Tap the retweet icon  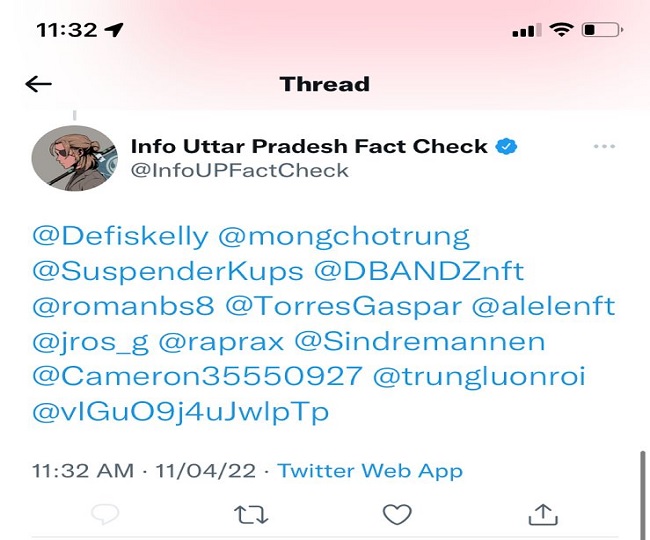tap(251, 514)
